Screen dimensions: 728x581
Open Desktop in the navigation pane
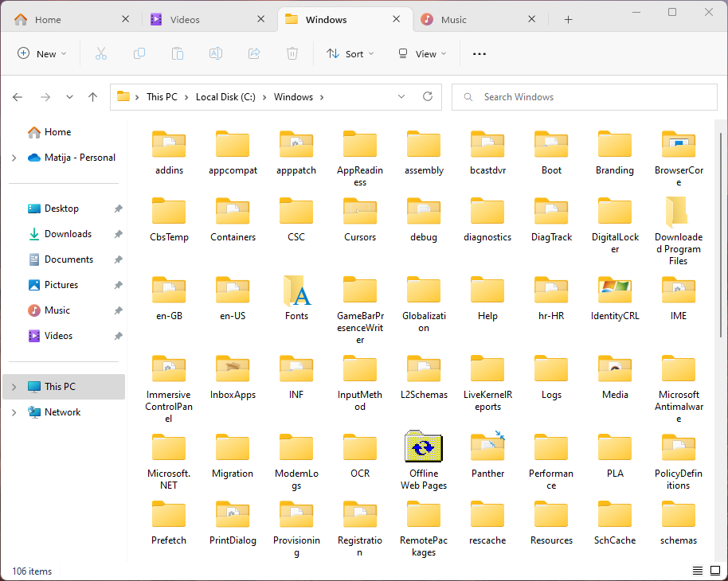coord(61,209)
